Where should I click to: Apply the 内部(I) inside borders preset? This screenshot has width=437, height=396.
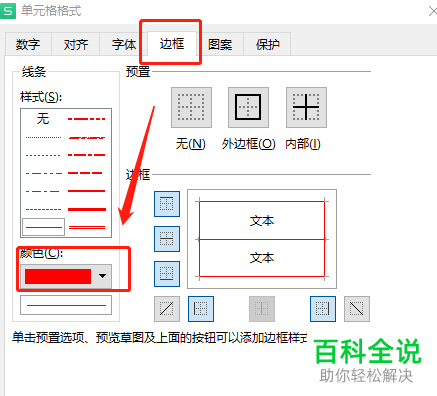(x=306, y=107)
